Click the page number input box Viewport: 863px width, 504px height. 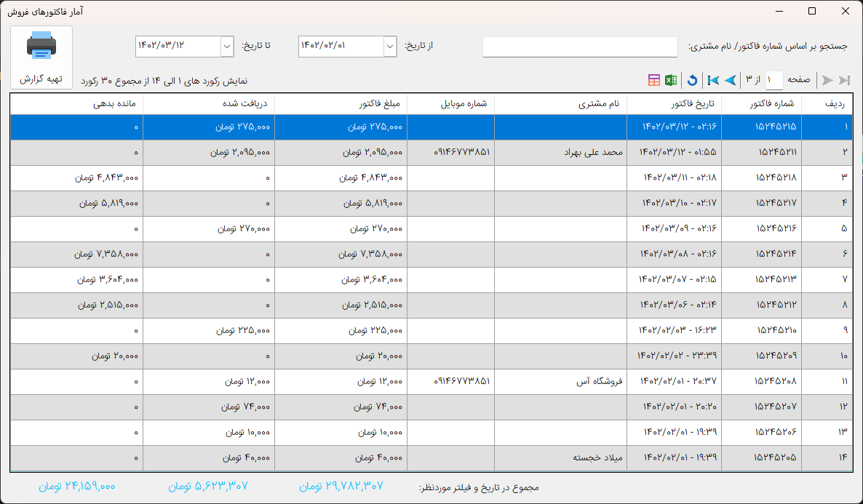[773, 80]
